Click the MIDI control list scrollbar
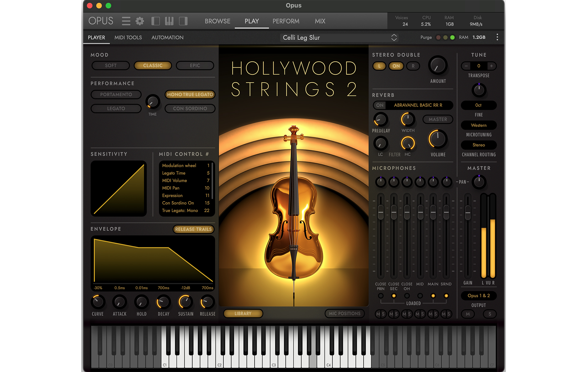588x372 pixels. [x=212, y=181]
